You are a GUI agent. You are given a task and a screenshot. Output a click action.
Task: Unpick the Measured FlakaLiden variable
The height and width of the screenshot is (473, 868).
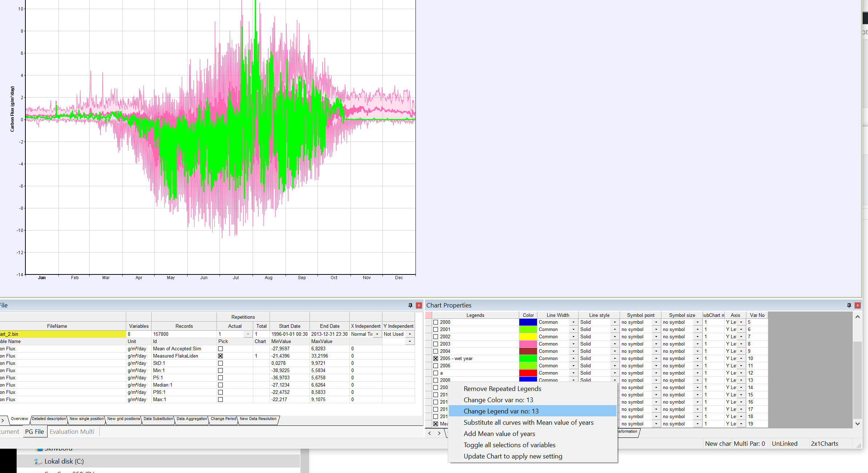coord(220,356)
